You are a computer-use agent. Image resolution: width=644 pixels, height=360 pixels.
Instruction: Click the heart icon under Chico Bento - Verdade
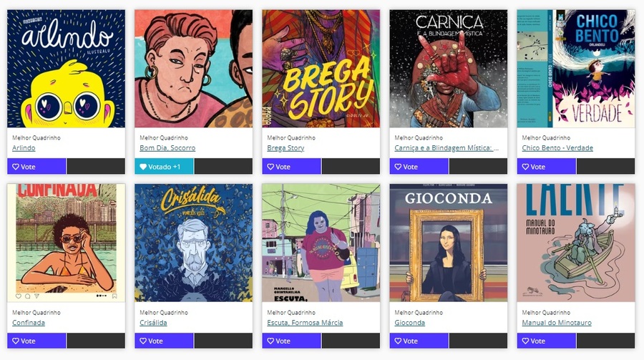click(x=525, y=167)
